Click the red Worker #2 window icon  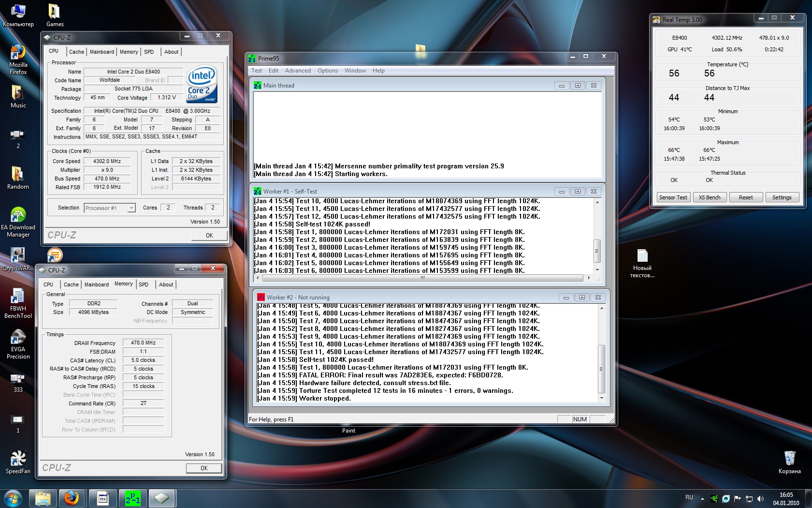[261, 298]
